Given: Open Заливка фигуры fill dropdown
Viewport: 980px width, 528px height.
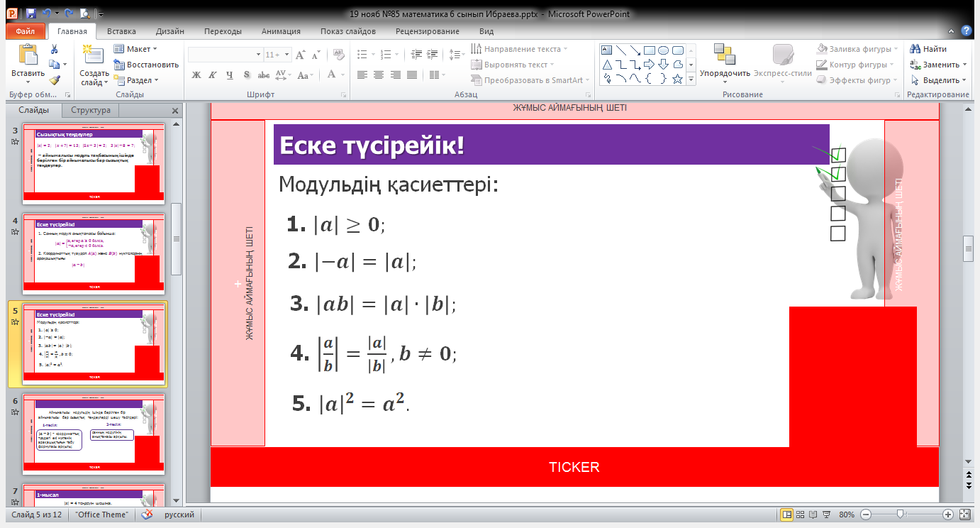Looking at the screenshot, I should pyautogui.click(x=857, y=49).
